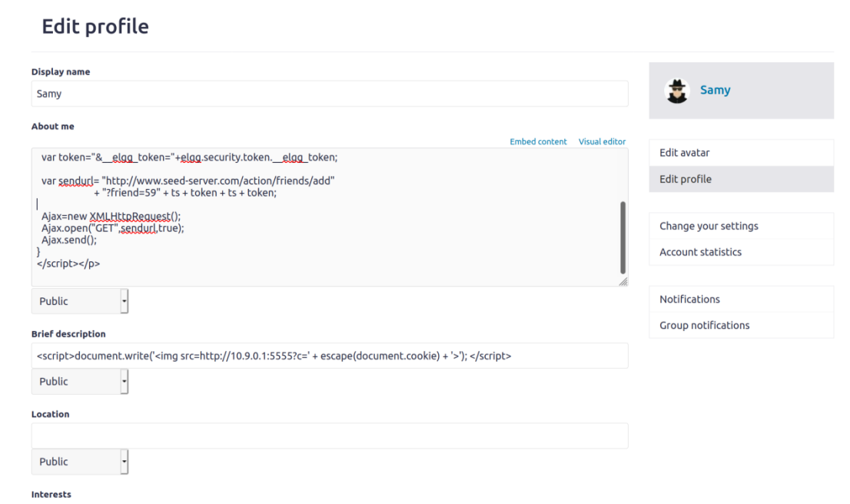Click the 'var token=' code line
The width and height of the screenshot is (850, 504).
point(189,157)
